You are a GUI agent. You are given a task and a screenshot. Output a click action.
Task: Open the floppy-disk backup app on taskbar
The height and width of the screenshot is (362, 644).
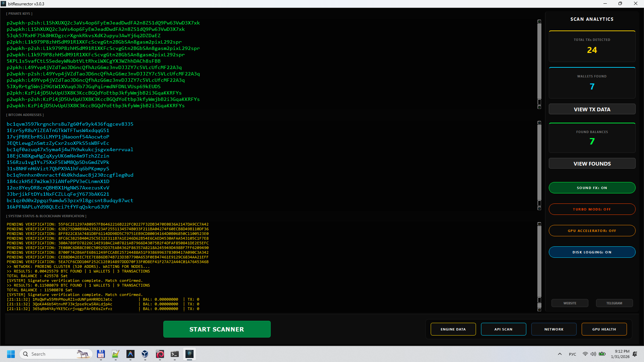point(101,354)
